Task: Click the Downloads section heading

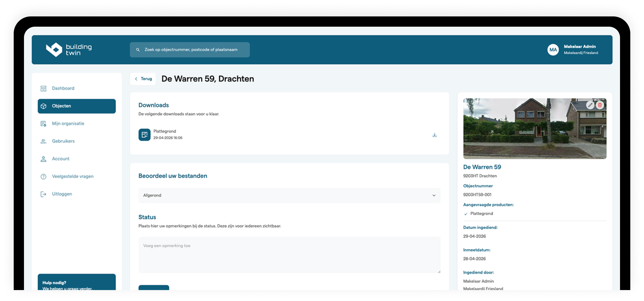Action: point(153,105)
